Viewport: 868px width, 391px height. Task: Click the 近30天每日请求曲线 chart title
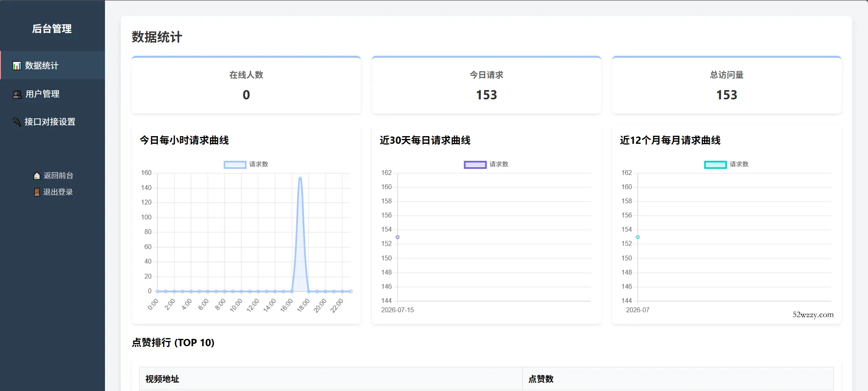tap(425, 141)
